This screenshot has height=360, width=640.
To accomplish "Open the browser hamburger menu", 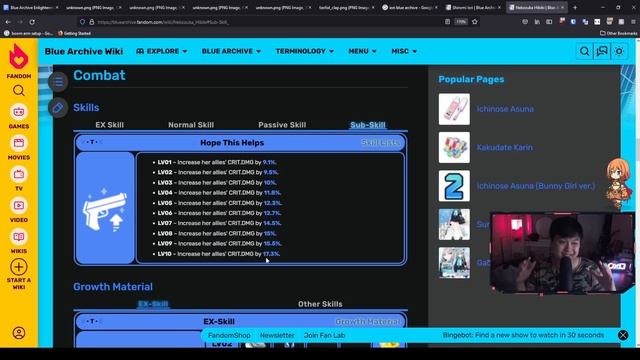I will pyautogui.click(x=633, y=22).
